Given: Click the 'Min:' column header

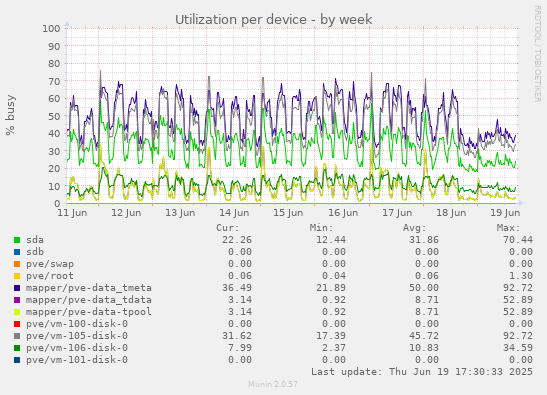Looking at the screenshot, I should [322, 228].
